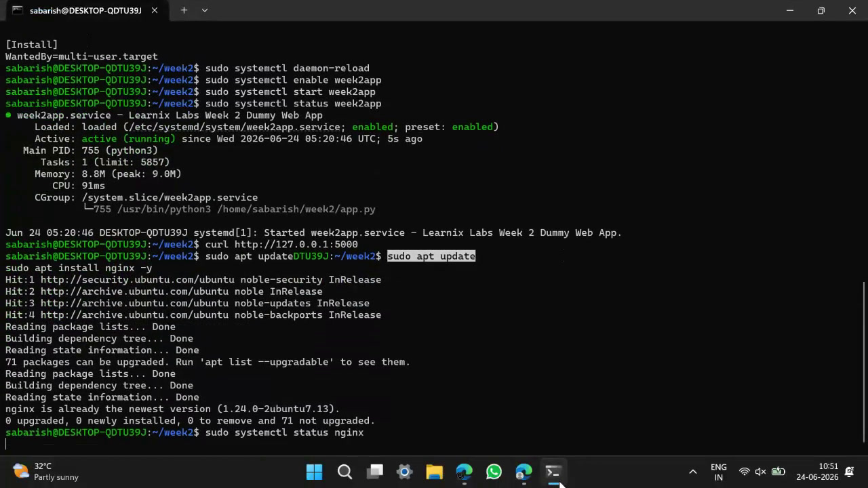Minimize the terminal window
Screen dimensions: 868x488
[x=790, y=10]
